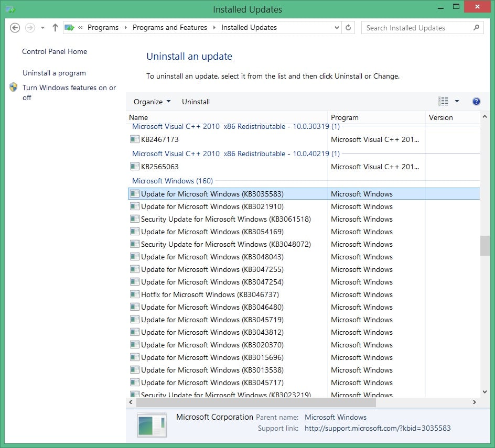Go back using the Back arrow button
Screen dimensions: 495x448
15,28
